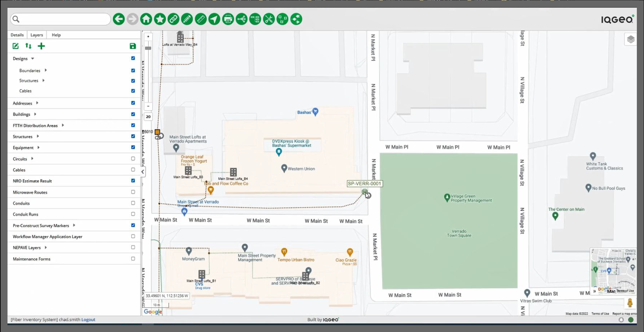The width and height of the screenshot is (644, 332).
Task: Go back with the green left arrow
Action: pos(119,19)
